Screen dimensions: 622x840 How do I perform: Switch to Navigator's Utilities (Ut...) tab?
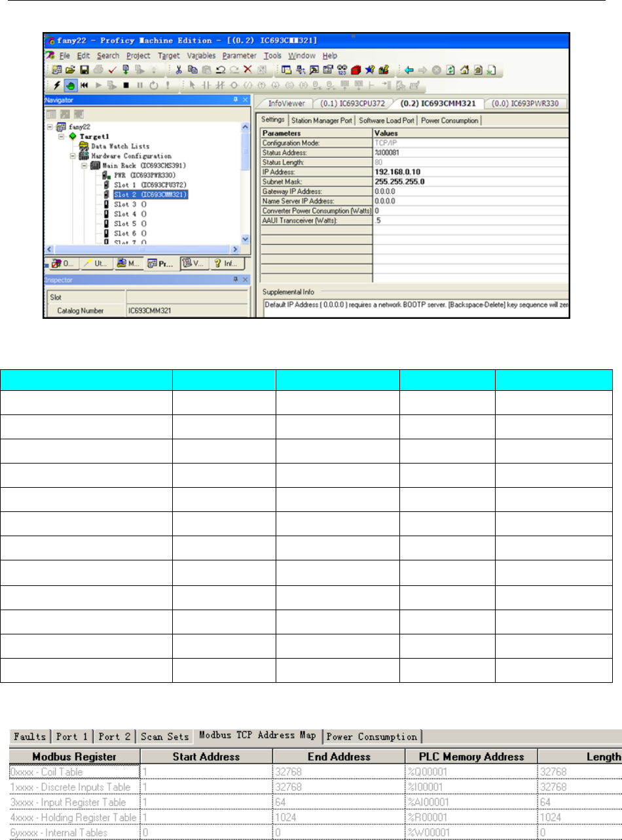tap(98, 264)
